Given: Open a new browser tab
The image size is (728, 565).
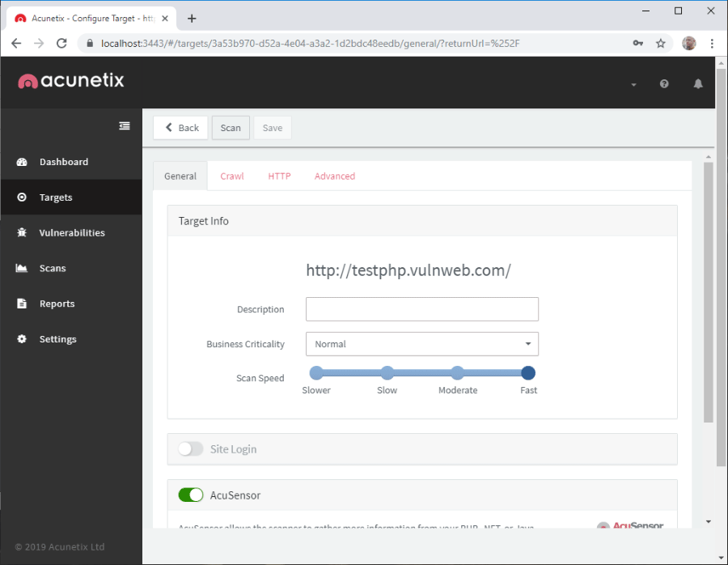Looking at the screenshot, I should pos(192,19).
